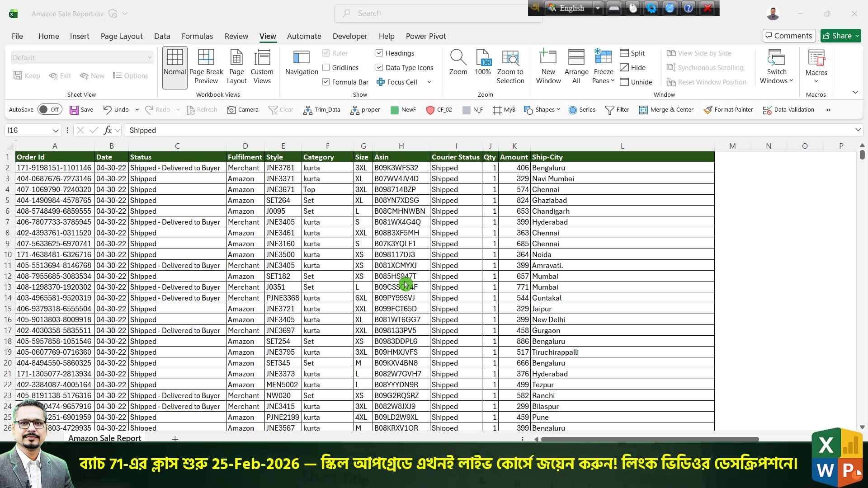Set zoom to 100%
The image size is (868, 488).
click(x=483, y=63)
